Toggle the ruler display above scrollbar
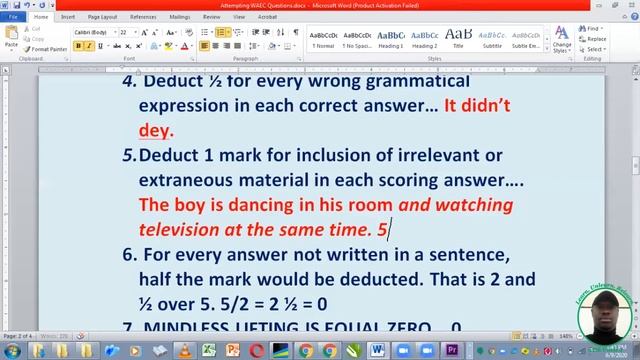 636,70
